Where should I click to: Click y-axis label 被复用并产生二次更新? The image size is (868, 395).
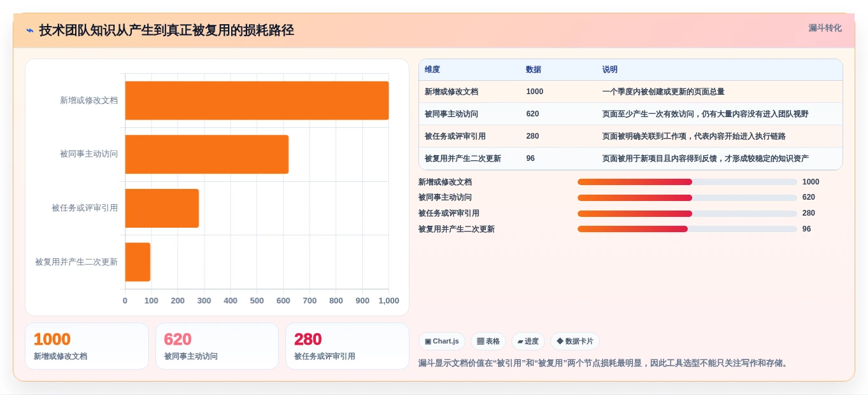76,261
